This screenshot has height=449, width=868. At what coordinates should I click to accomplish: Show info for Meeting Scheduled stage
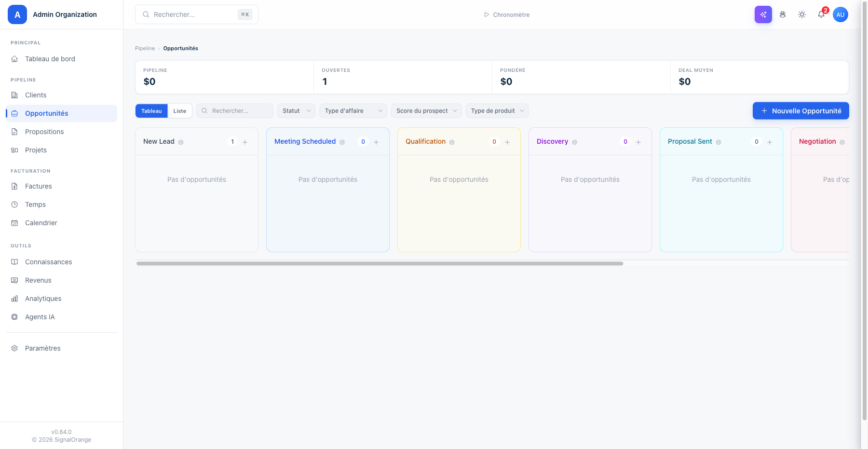[x=342, y=142]
